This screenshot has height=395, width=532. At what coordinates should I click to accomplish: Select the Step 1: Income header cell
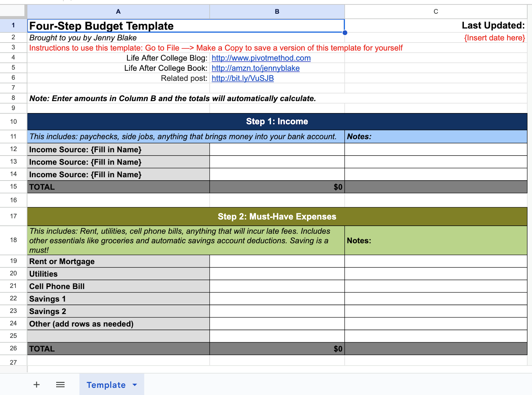tap(277, 122)
